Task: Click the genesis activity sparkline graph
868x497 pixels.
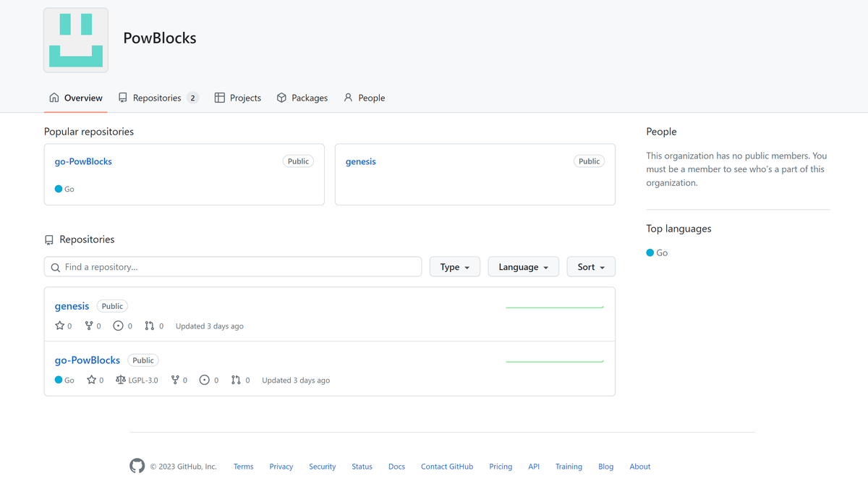Action: point(555,307)
